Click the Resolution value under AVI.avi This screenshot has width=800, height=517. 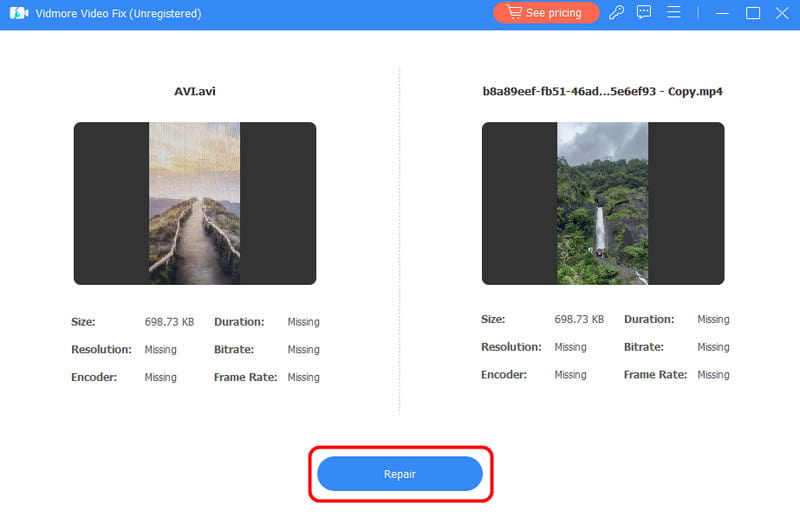pos(160,350)
